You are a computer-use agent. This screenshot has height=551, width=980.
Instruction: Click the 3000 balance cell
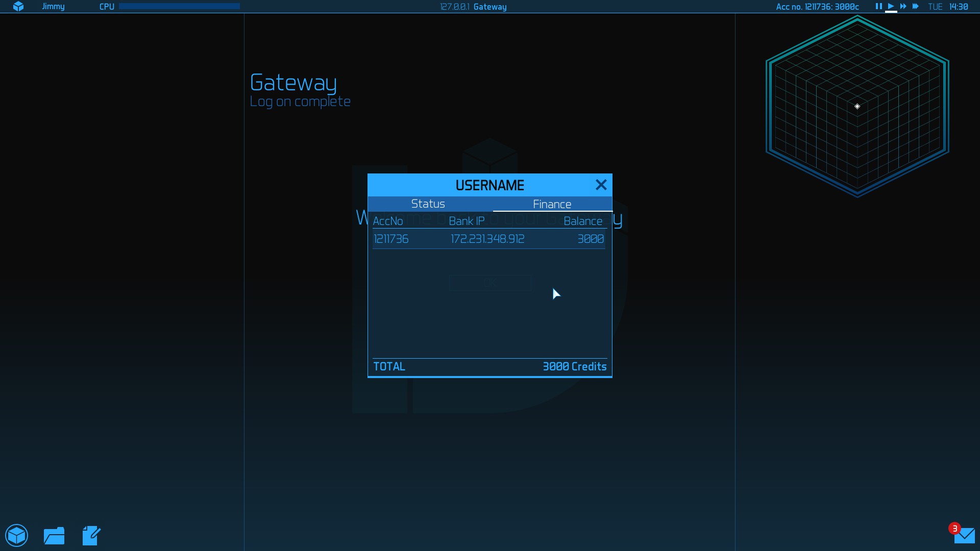591,239
